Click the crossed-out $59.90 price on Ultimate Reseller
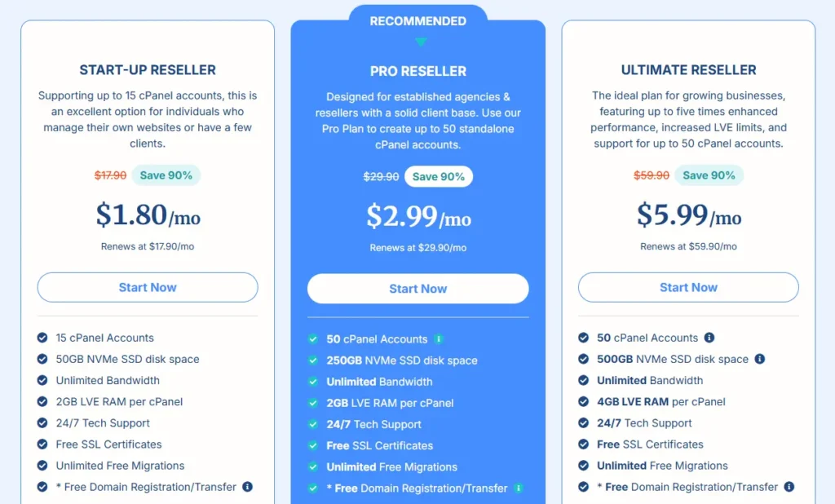The width and height of the screenshot is (835, 504). pyautogui.click(x=651, y=175)
